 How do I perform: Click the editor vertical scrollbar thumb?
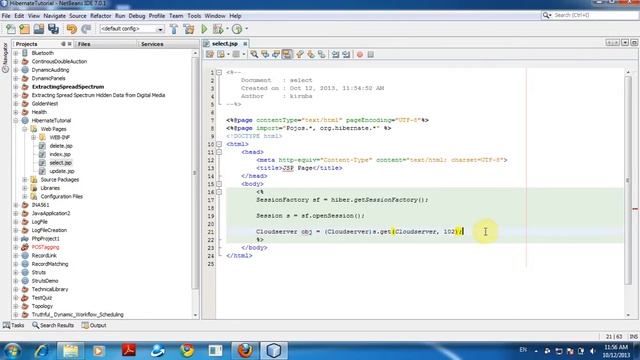tap(628, 180)
